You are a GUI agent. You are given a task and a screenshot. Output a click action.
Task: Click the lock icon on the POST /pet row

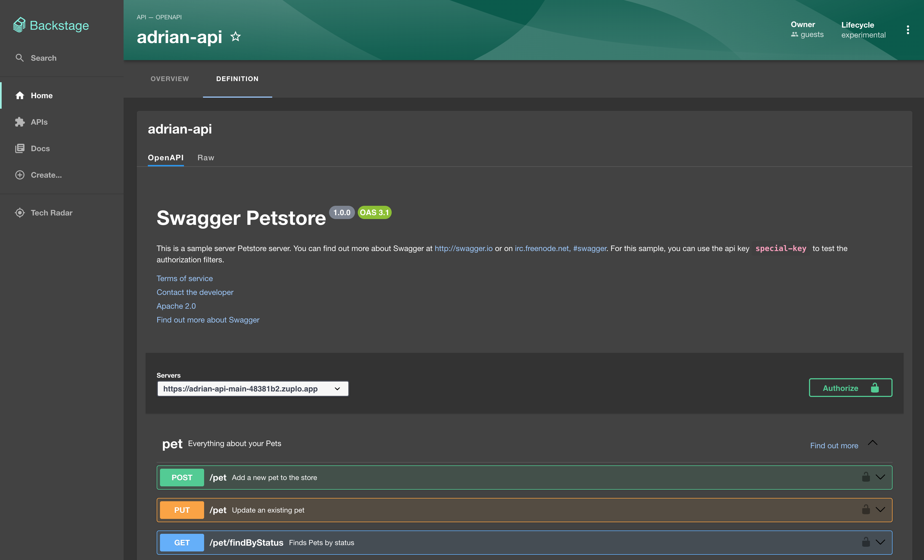click(x=866, y=477)
